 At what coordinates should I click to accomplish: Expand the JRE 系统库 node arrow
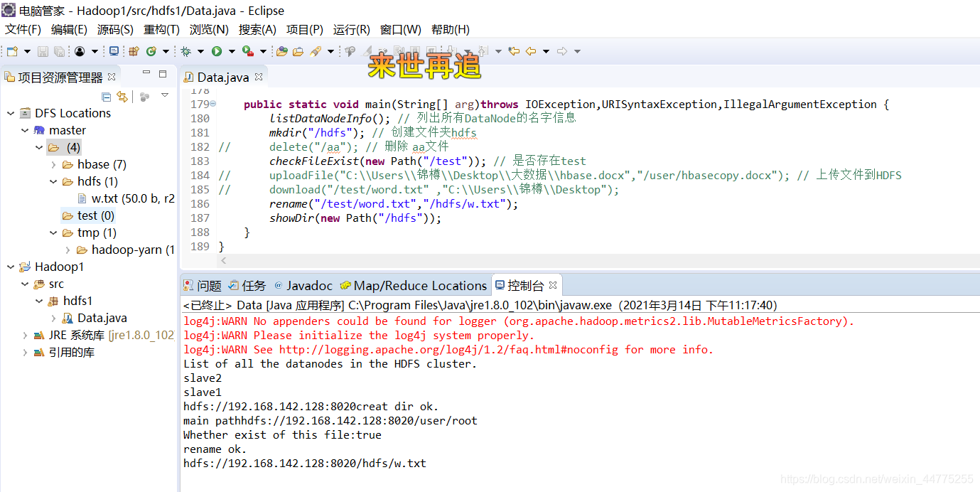click(25, 335)
